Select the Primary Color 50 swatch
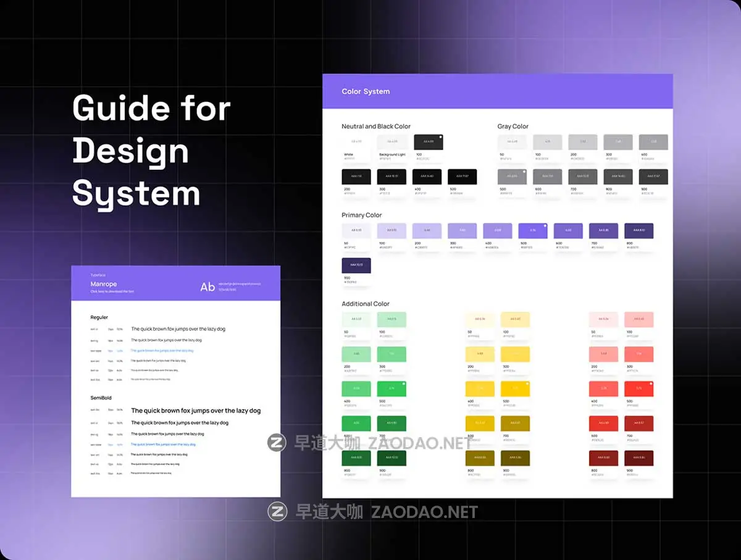Viewport: 741px width, 560px height. pyautogui.click(x=356, y=231)
